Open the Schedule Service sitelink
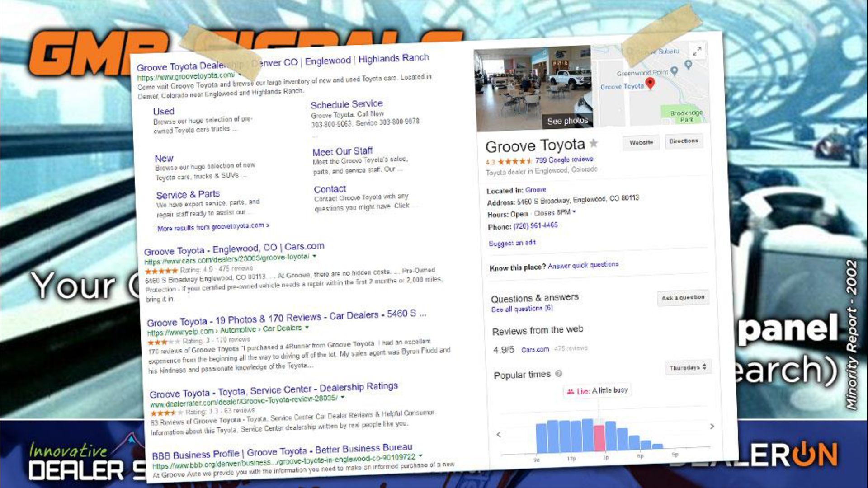 pyautogui.click(x=347, y=104)
